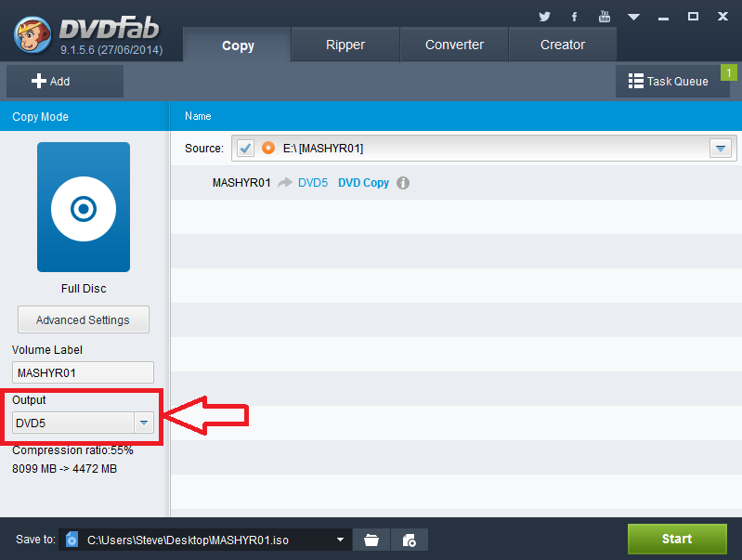Click the DVD5 link in task row

(313, 183)
